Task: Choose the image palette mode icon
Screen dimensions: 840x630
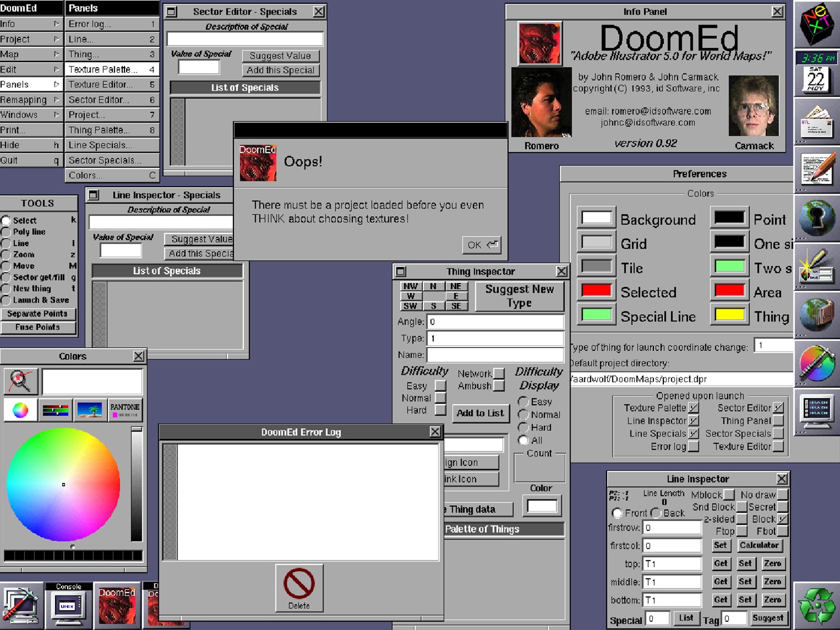Action: 90,410
